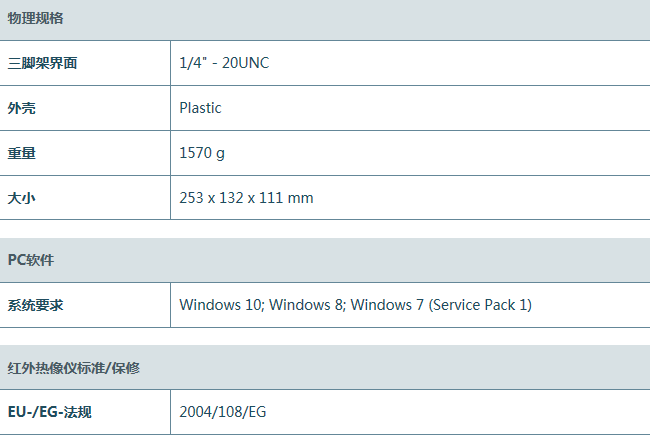Viewport: 650px width, 440px height.
Task: Select the EU-/EG-法规 row label
Action: [50, 412]
